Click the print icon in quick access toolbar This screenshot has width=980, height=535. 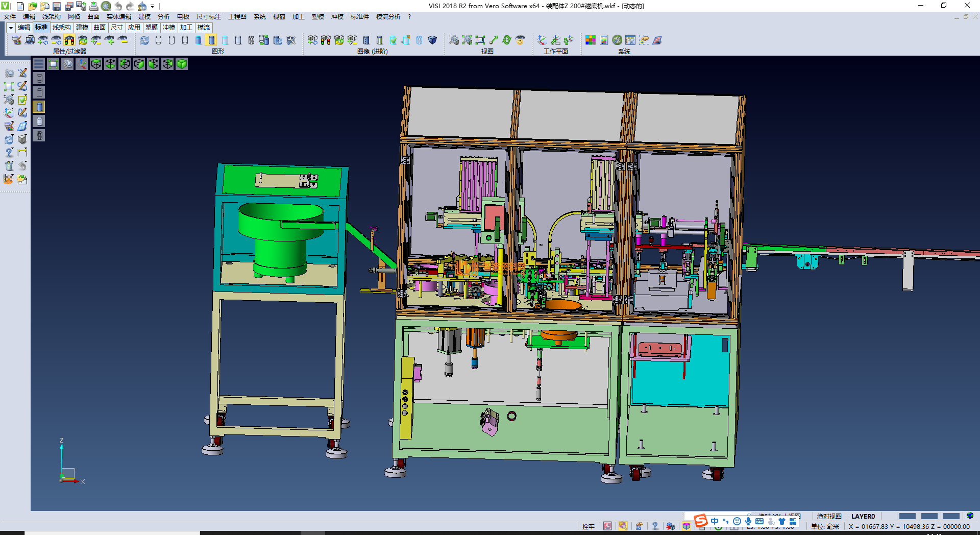[94, 6]
